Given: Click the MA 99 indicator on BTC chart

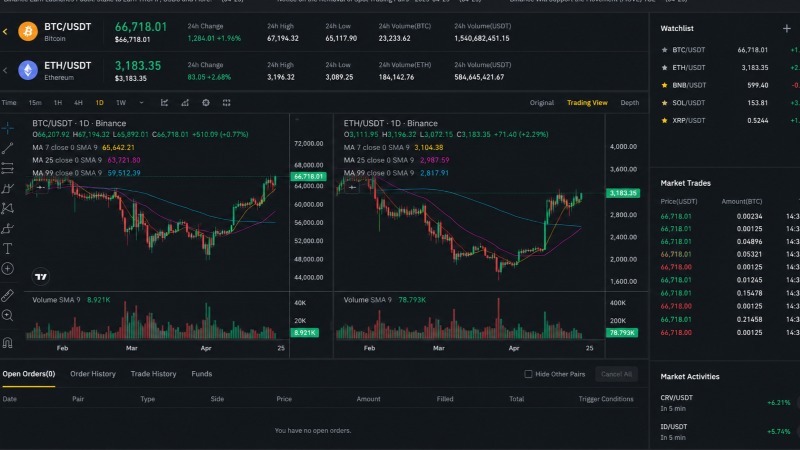Looking at the screenshot, I should (86, 173).
